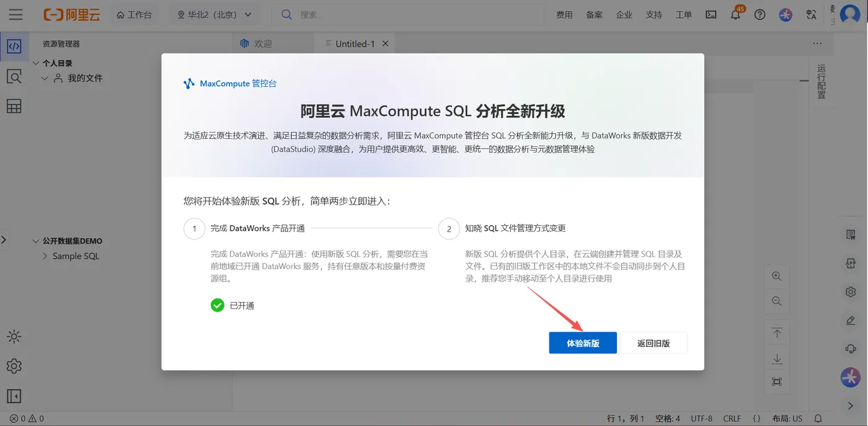Jump to bottom with the down-arrow icon
Screen dimensions: 868x426
[777, 358]
